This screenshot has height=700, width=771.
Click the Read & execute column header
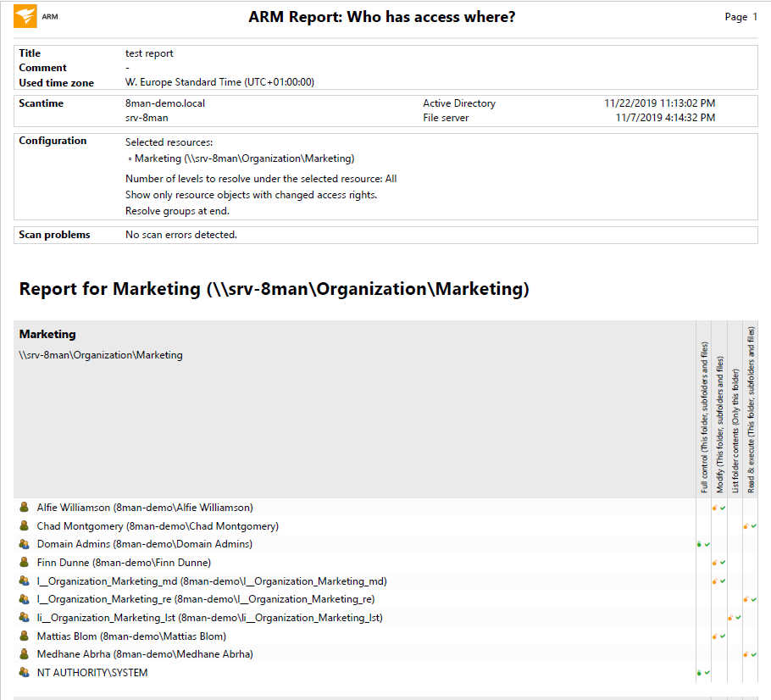tap(751, 410)
